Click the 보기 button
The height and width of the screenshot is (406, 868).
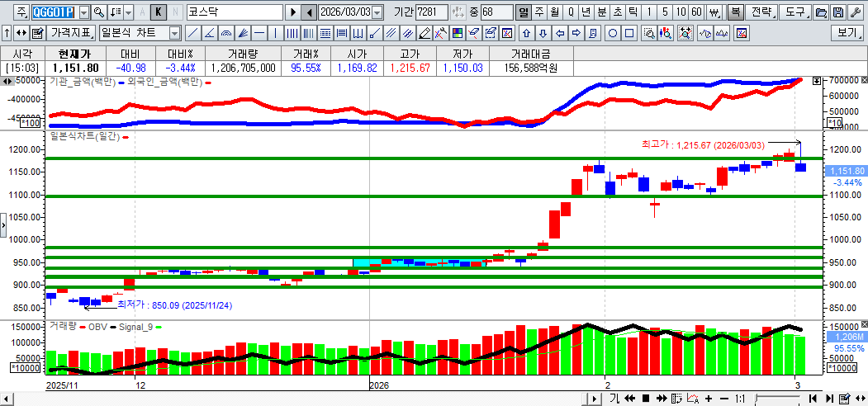(x=847, y=33)
